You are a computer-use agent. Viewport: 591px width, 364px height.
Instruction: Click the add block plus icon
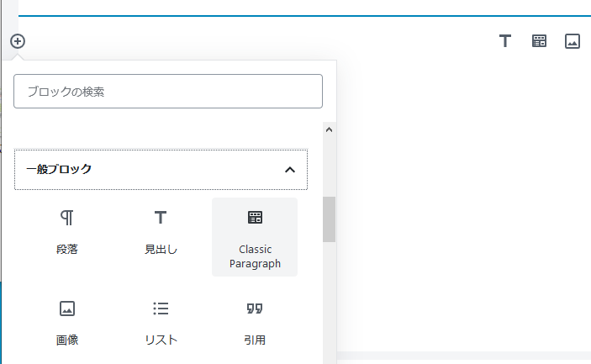tap(18, 40)
